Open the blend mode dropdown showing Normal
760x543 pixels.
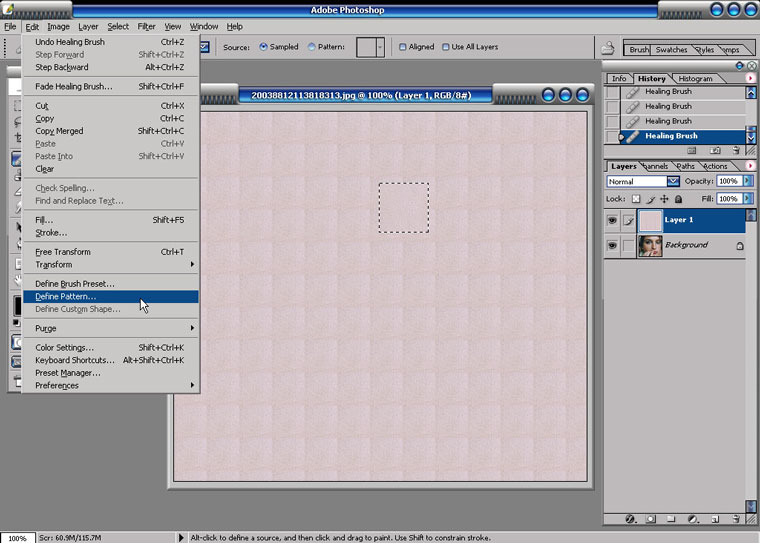pos(673,182)
